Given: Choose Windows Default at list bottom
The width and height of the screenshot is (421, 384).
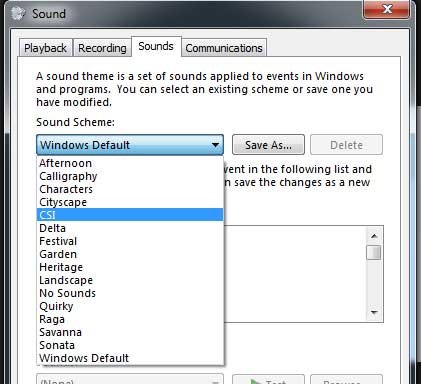Looking at the screenshot, I should 130,358.
